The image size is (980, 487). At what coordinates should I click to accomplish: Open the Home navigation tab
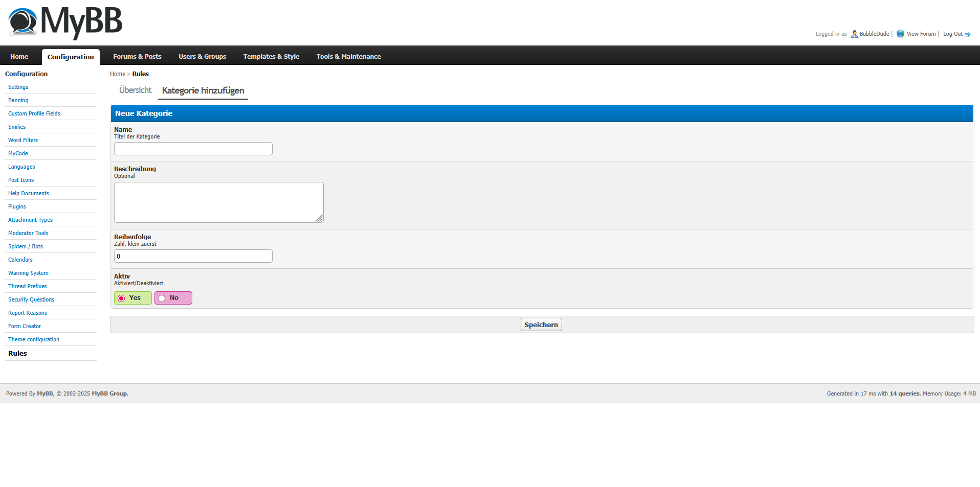point(19,57)
